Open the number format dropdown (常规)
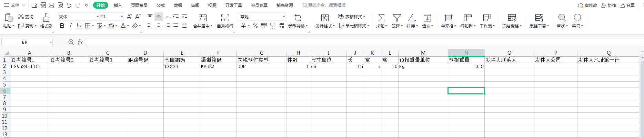The image size is (644, 138). coord(284,17)
